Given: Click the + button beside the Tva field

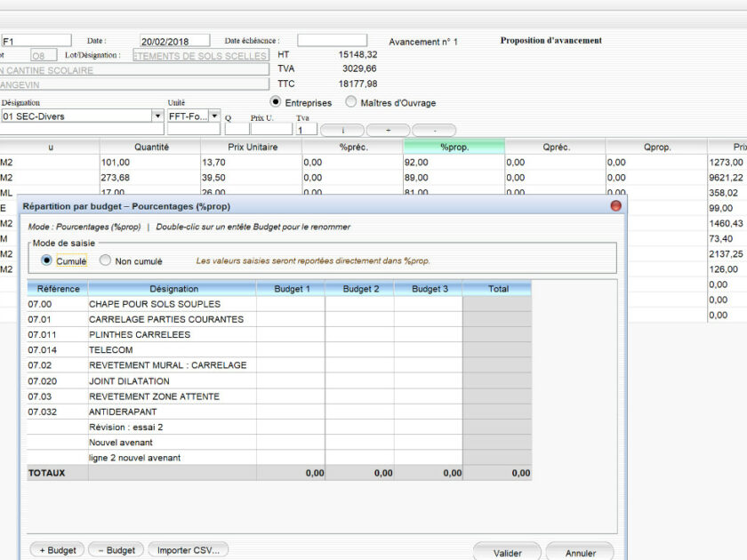Looking at the screenshot, I should [388, 130].
